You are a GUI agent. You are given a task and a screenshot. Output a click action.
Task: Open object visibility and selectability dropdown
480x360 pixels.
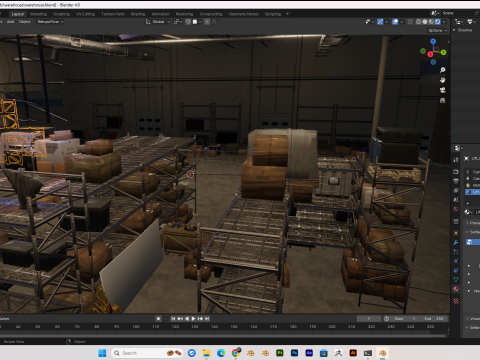370,22
